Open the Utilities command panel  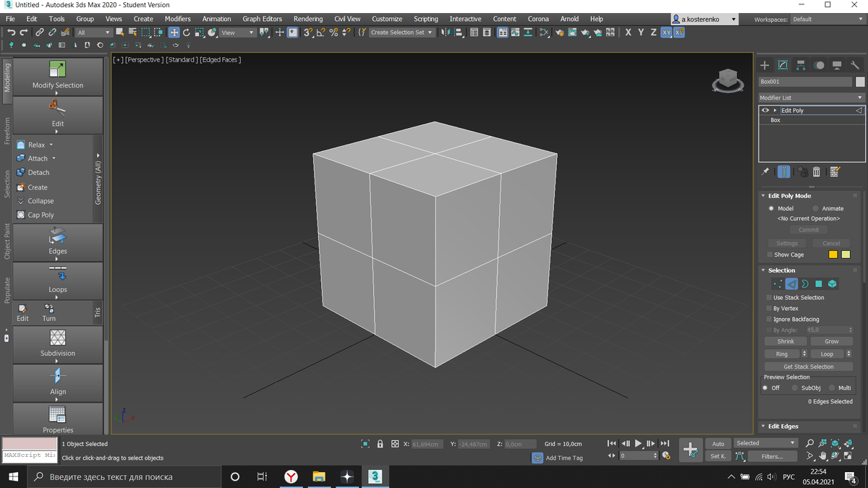point(855,65)
